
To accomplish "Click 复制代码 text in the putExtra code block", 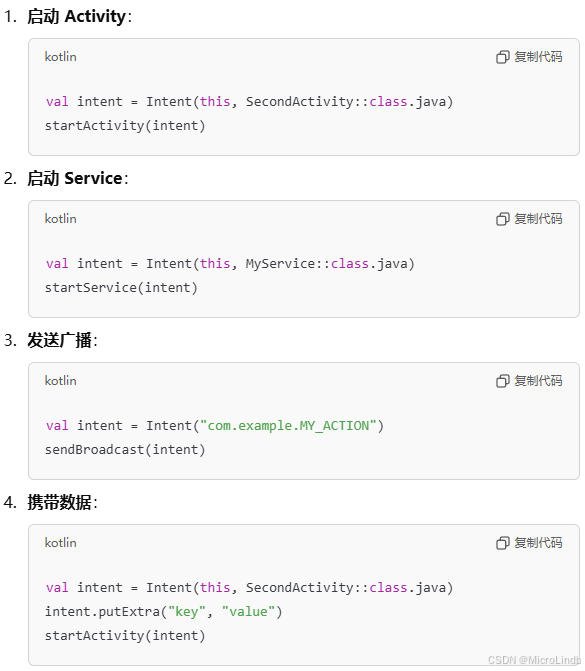I will point(538,543).
